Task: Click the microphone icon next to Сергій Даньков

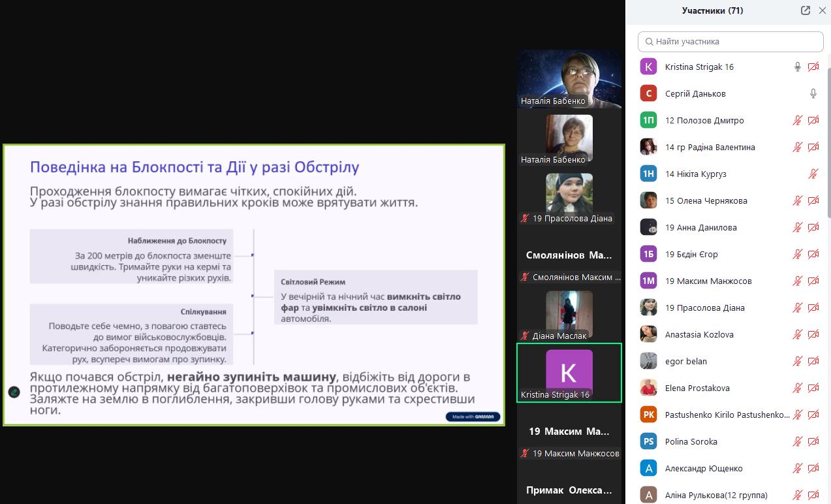Action: coord(813,94)
